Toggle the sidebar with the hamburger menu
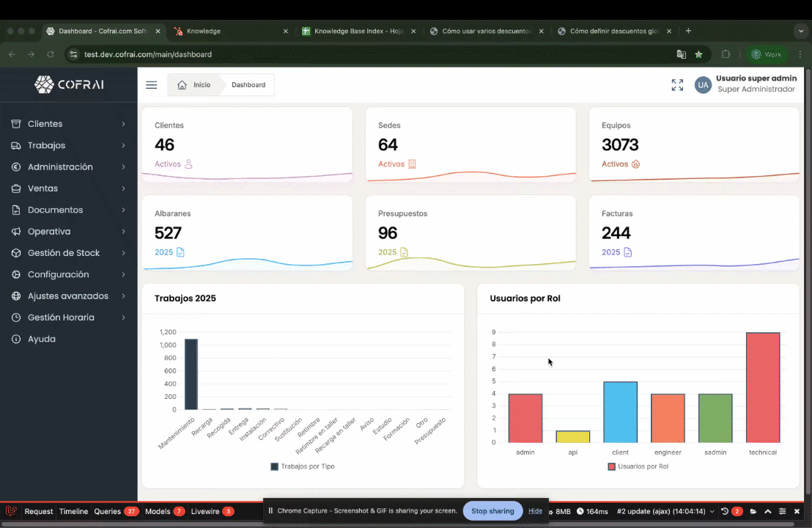 click(151, 84)
